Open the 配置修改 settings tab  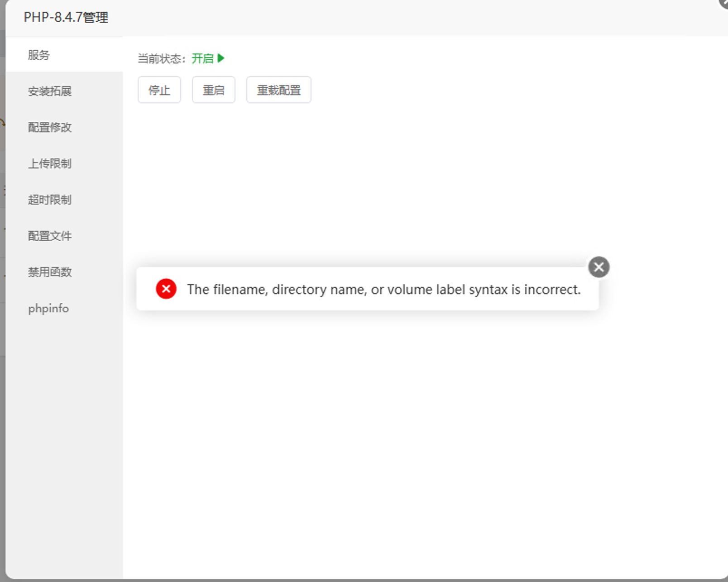tap(50, 128)
